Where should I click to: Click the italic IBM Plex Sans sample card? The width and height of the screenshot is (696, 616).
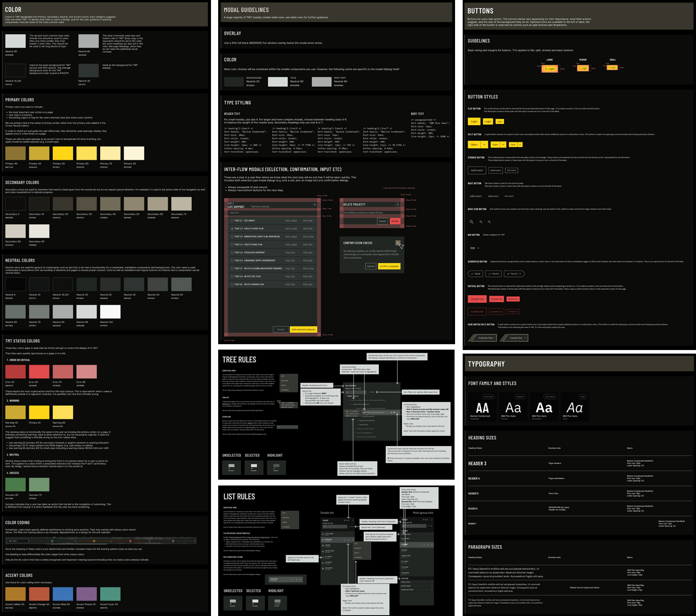[x=574, y=408]
